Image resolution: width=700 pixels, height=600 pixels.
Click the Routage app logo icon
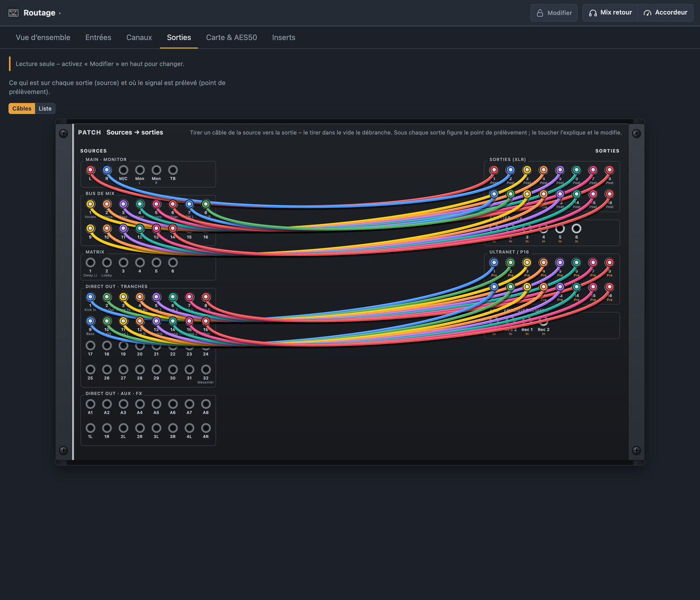point(13,13)
